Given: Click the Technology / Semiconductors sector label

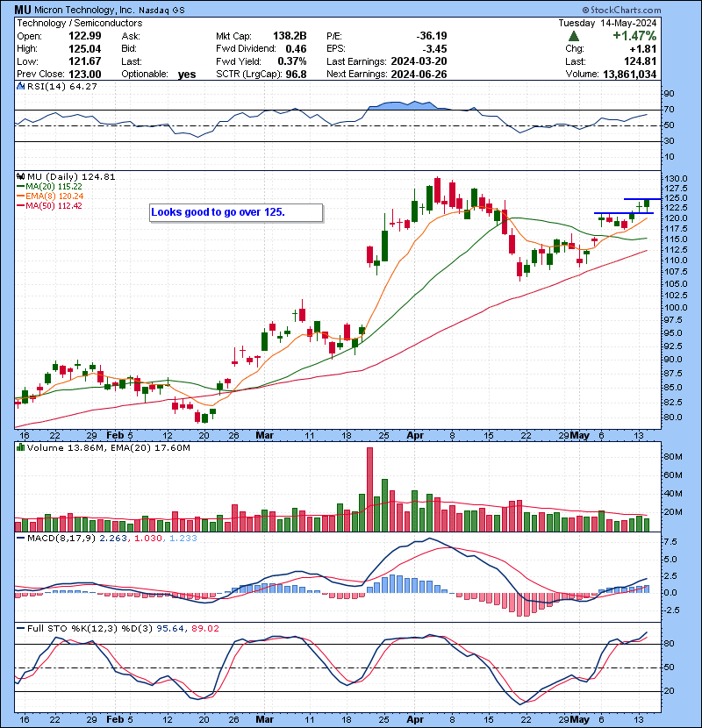Looking at the screenshot, I should tap(80, 23).
